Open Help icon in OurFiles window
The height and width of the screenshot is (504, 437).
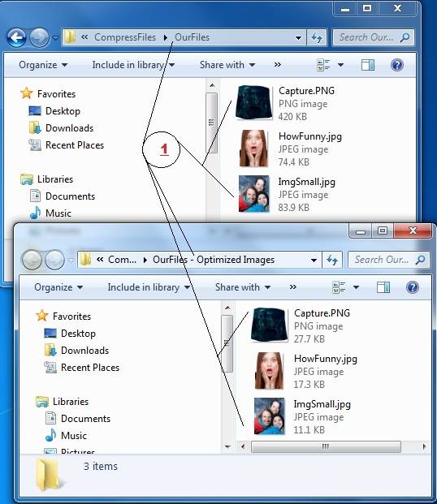pyautogui.click(x=397, y=65)
